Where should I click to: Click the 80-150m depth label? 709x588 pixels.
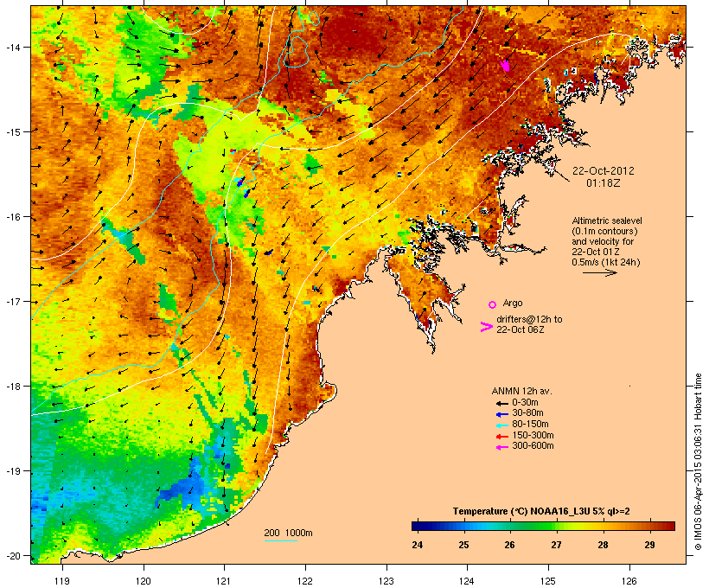(x=530, y=425)
